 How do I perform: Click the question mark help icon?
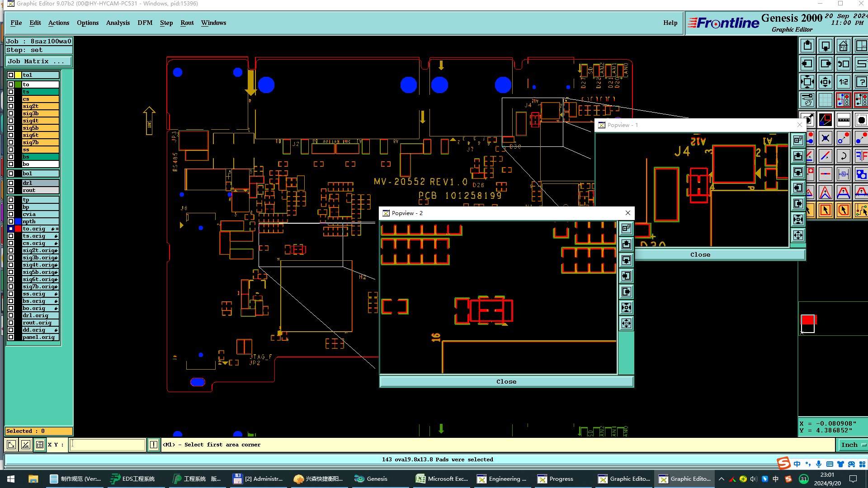(x=861, y=82)
